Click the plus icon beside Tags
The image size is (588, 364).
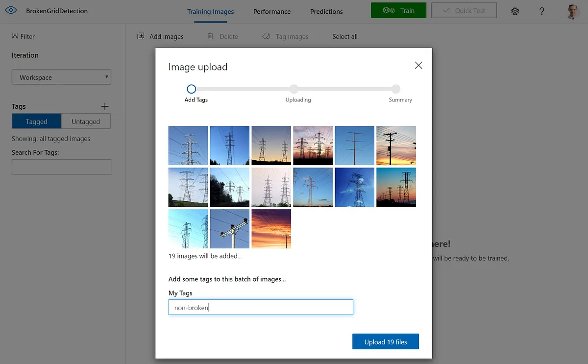point(104,106)
